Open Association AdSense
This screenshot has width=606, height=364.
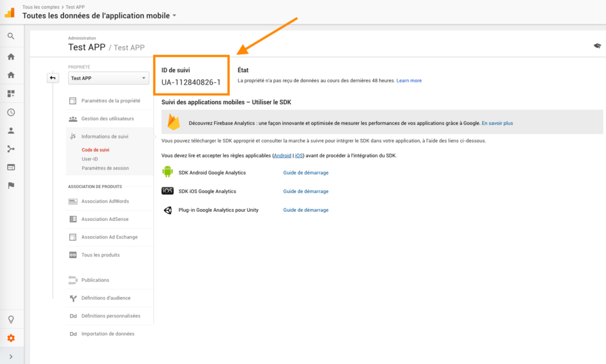[x=105, y=219]
